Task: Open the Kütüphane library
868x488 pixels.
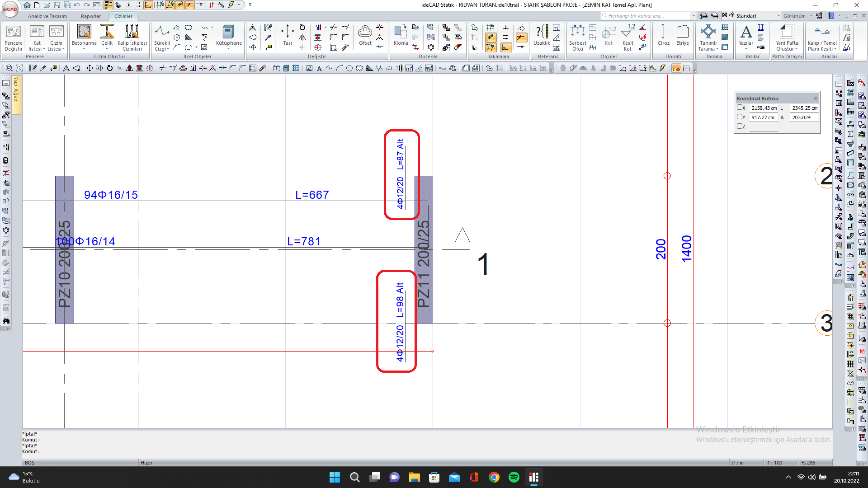Action: click(229, 38)
